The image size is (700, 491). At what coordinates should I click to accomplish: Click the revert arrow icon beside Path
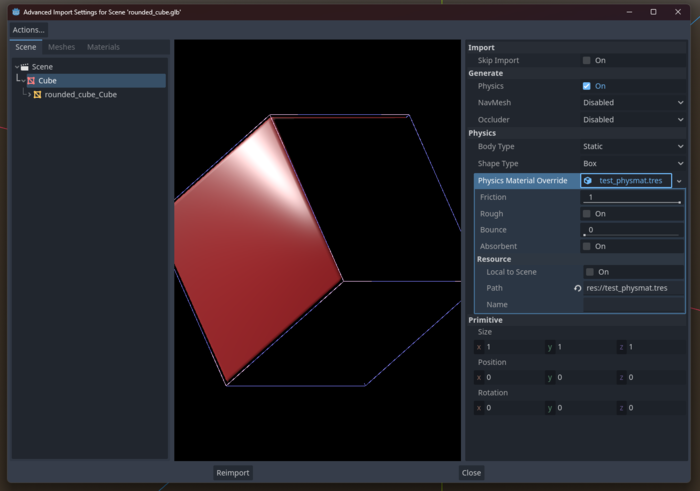577,288
